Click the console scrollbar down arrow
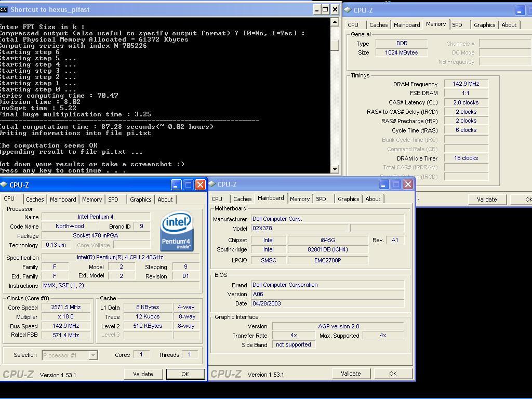Image resolution: width=532 pixels, height=399 pixels. click(335, 169)
